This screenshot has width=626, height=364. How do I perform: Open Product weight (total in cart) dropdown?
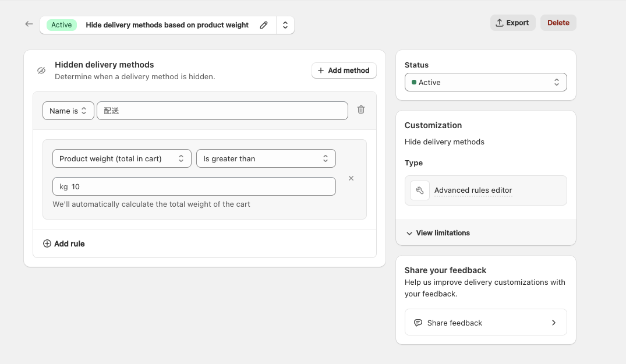pyautogui.click(x=122, y=158)
